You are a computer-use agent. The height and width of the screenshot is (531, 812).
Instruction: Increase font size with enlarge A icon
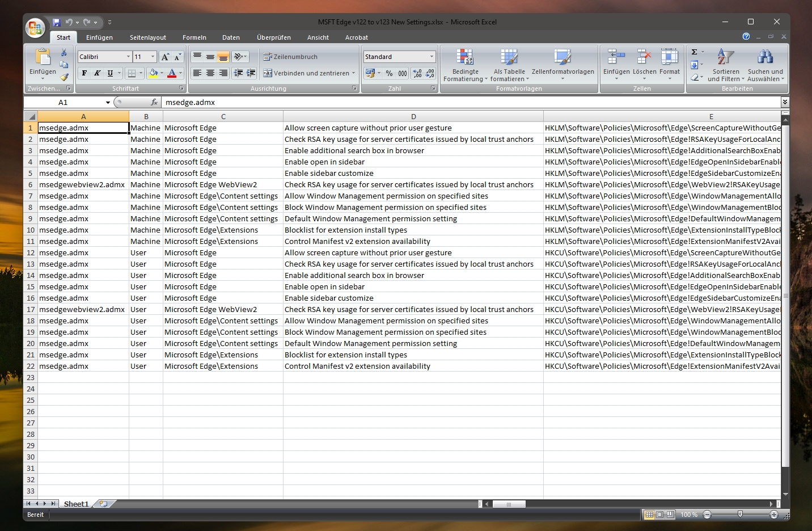165,57
